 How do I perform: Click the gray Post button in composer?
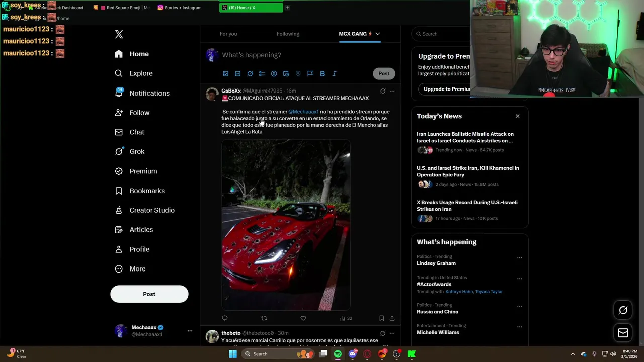pos(384,74)
